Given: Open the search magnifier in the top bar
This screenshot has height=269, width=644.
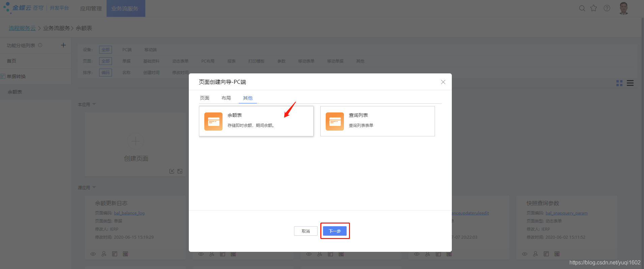Looking at the screenshot, I should 582,8.
